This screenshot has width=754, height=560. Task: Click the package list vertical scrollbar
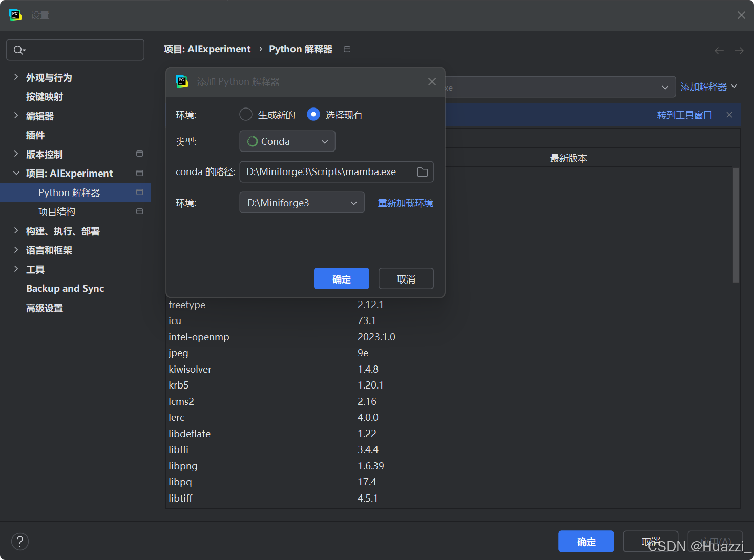[x=736, y=225]
